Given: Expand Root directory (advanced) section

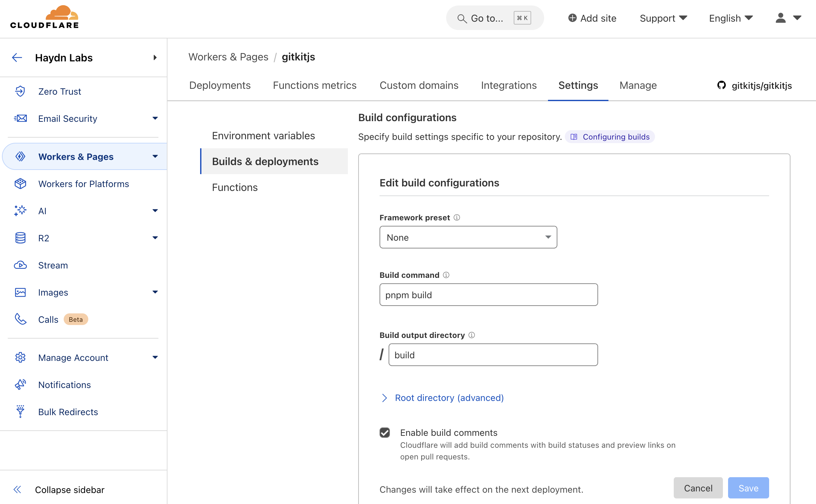Looking at the screenshot, I should [442, 398].
